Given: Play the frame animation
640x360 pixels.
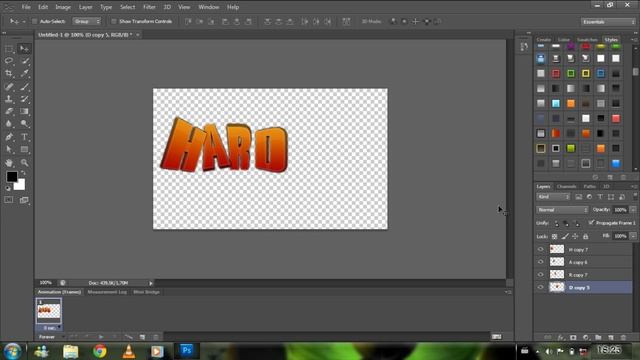Looking at the screenshot, I should (101, 337).
